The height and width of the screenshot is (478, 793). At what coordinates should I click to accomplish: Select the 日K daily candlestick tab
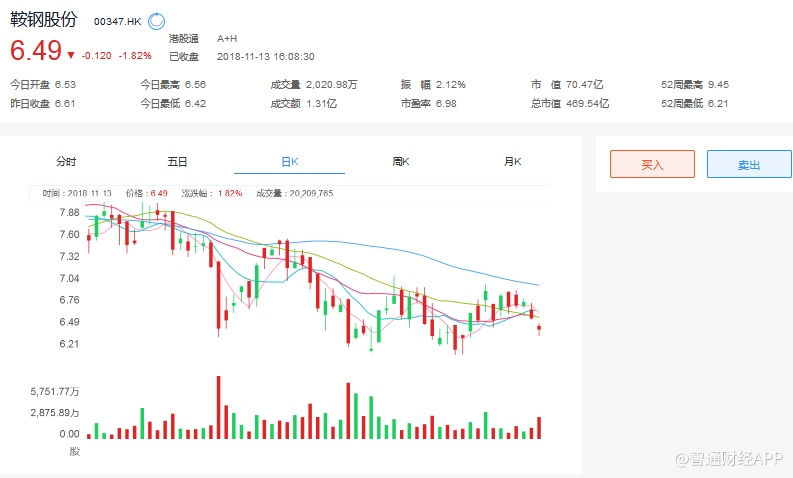click(289, 161)
